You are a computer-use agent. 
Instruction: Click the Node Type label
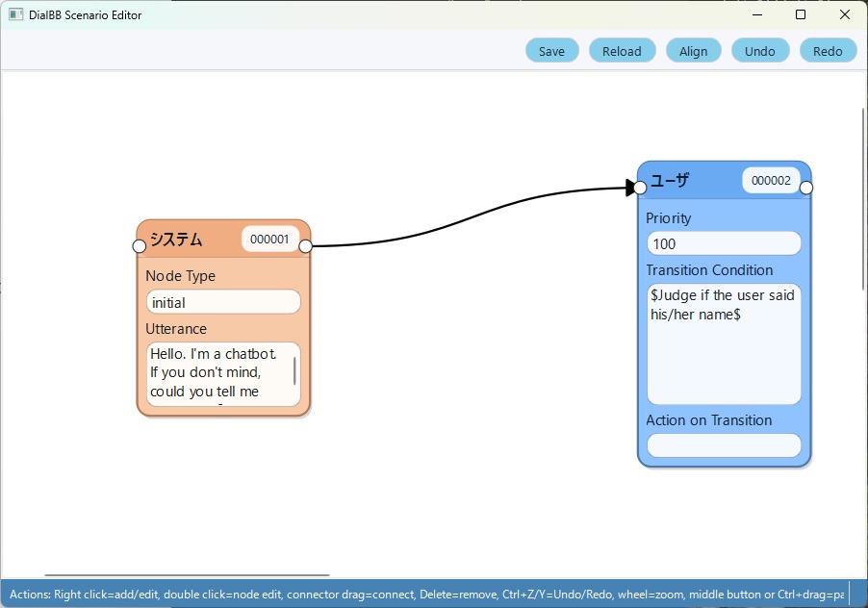point(181,276)
